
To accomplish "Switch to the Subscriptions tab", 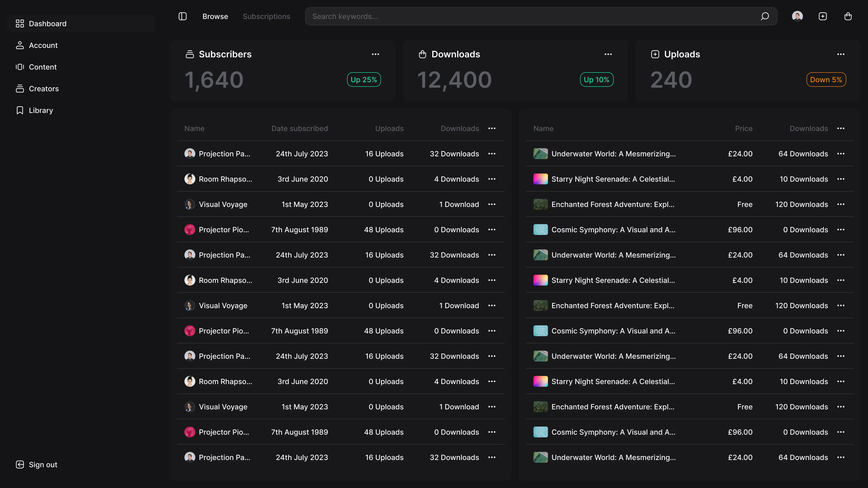I will [x=267, y=16].
